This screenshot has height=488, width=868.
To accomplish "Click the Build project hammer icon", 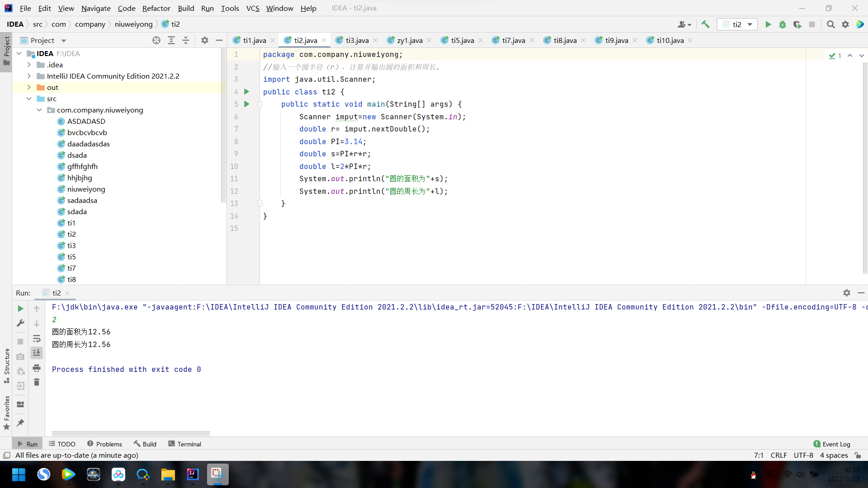I will 705,24.
